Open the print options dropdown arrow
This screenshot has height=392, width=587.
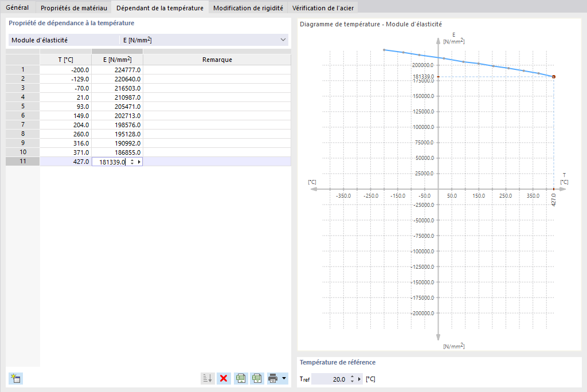coord(284,378)
